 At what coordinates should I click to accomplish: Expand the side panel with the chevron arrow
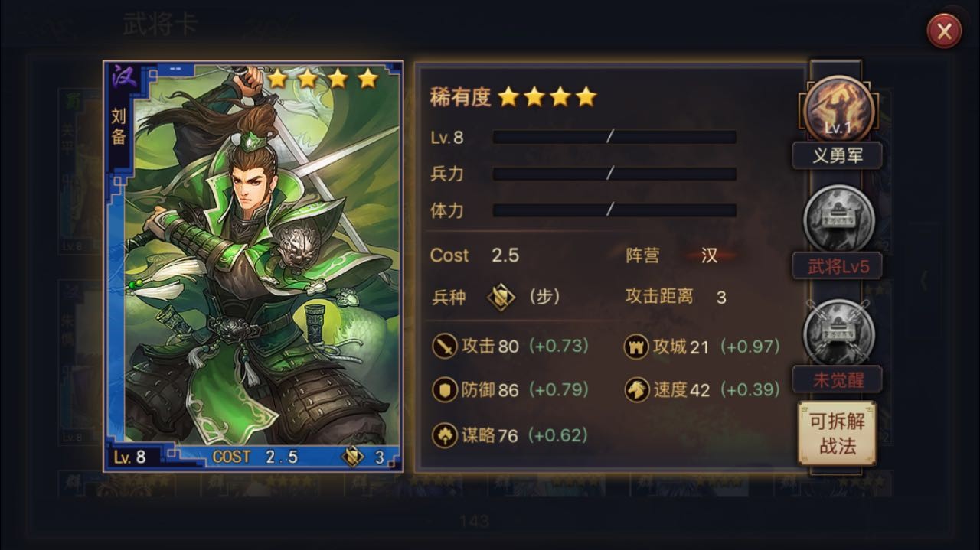coord(924,280)
